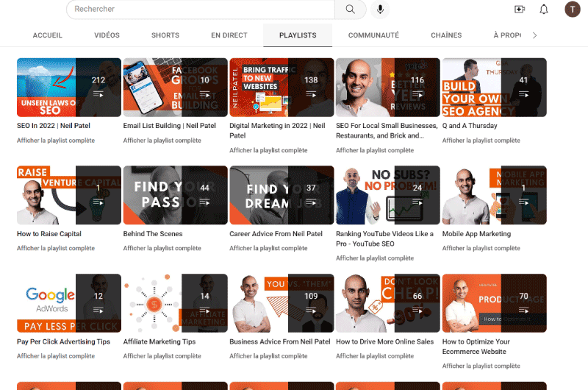Open SEO In 2022 playlist thumbnail

pos(69,87)
